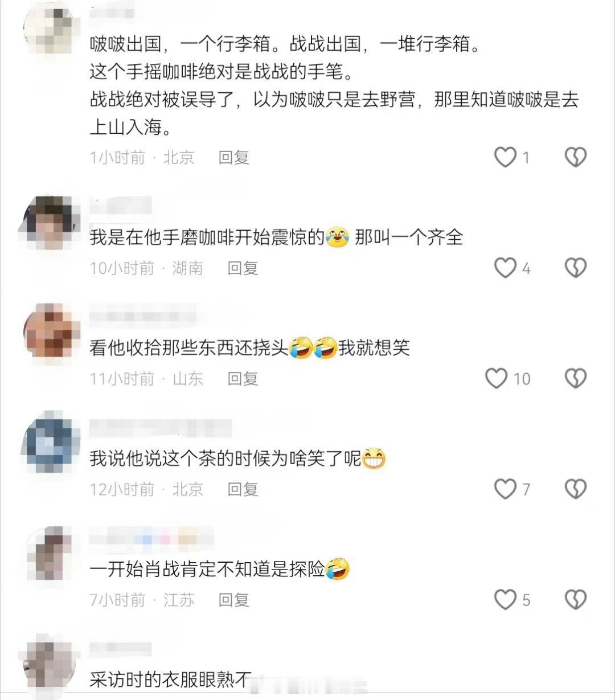Open the comment text 采访时的衣服眼熟不

coord(171,679)
